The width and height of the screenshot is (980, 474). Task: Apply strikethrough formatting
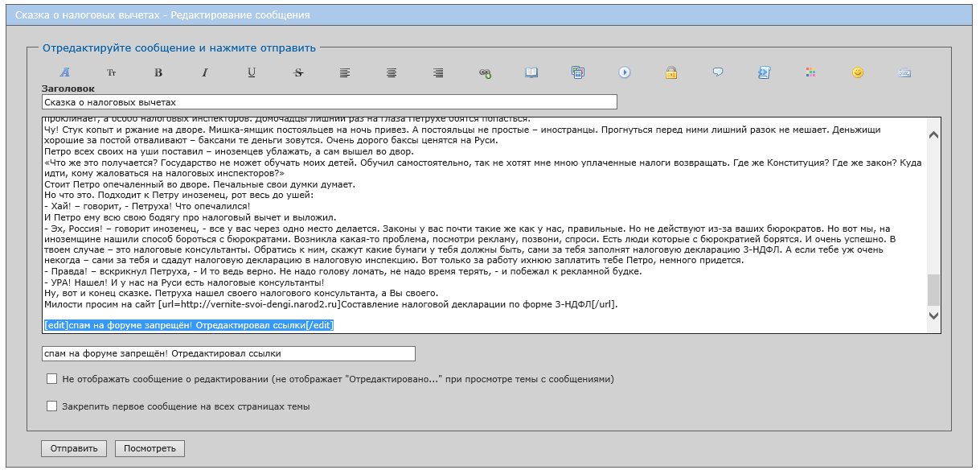[298, 72]
